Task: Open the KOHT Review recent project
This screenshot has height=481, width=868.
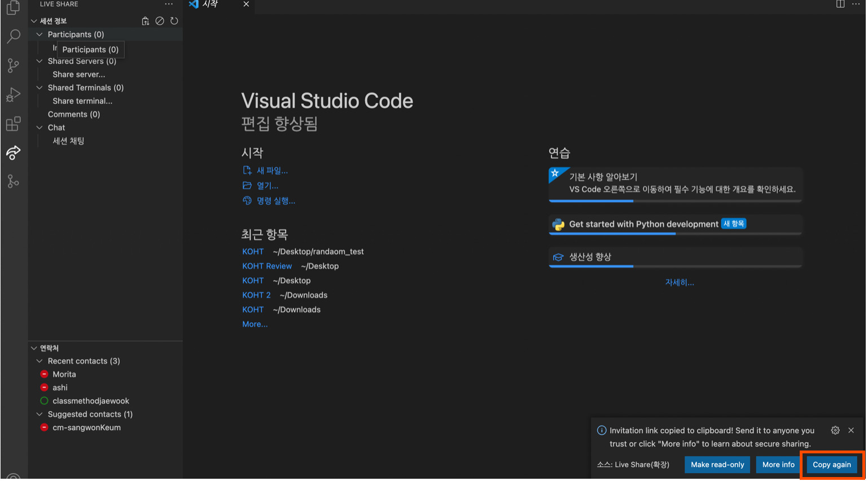Action: click(267, 265)
